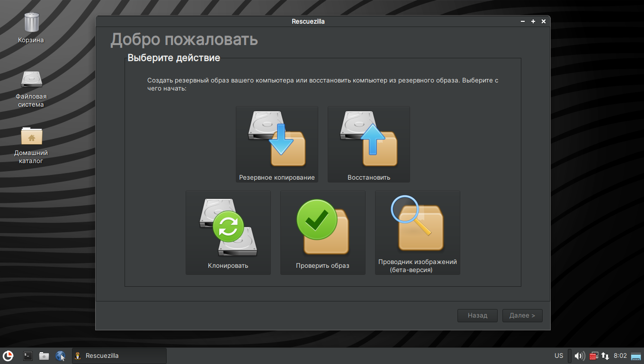Image resolution: width=644 pixels, height=364 pixels.
Task: Show the desktop using the panel corner icon
Action: coord(636,355)
